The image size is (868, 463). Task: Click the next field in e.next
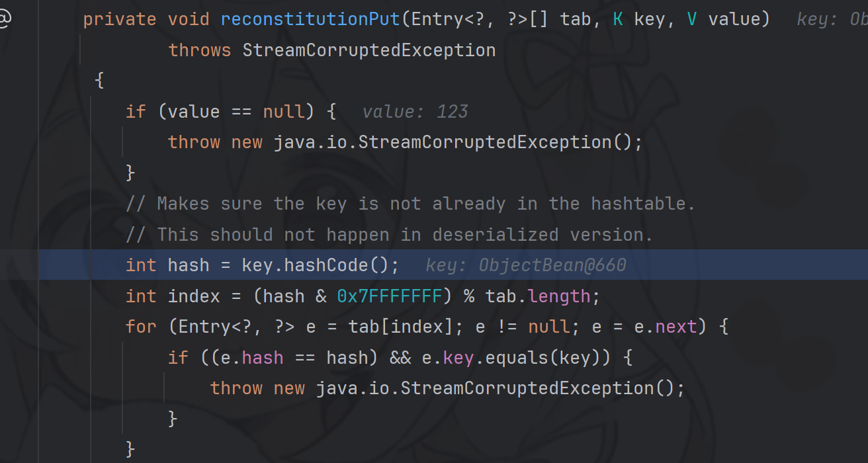(675, 327)
